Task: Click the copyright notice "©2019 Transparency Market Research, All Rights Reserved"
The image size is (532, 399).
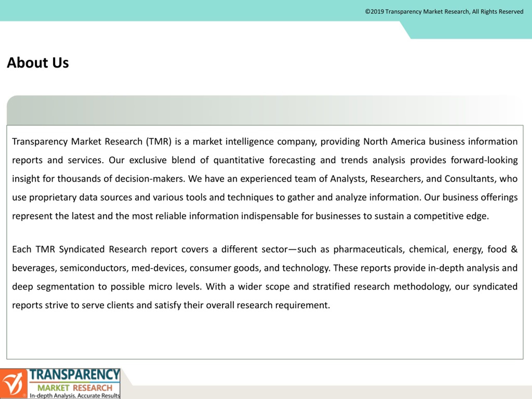Action: pos(444,12)
